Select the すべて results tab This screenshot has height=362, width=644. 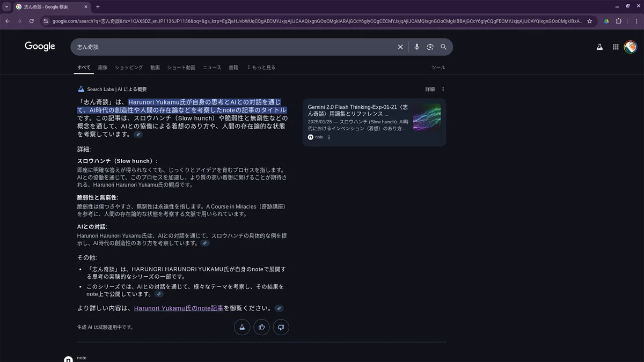click(x=84, y=68)
